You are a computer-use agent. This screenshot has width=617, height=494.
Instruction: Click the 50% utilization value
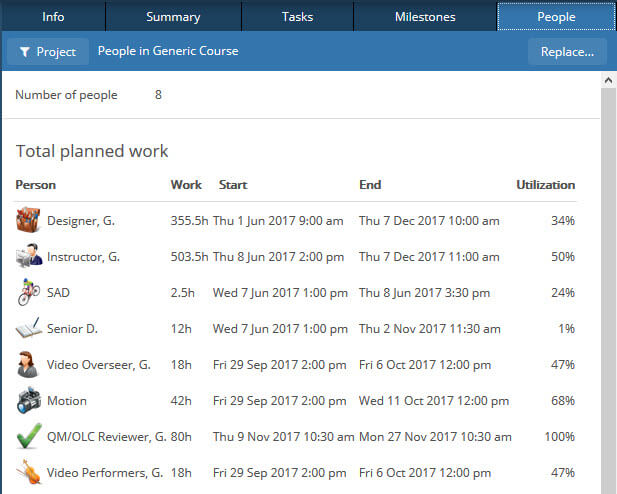(563, 257)
